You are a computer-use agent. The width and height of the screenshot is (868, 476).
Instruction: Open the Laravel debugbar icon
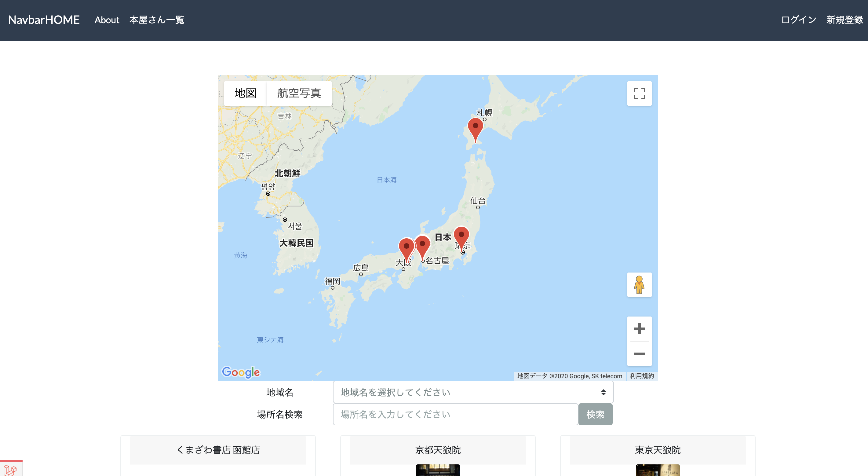pos(10,470)
